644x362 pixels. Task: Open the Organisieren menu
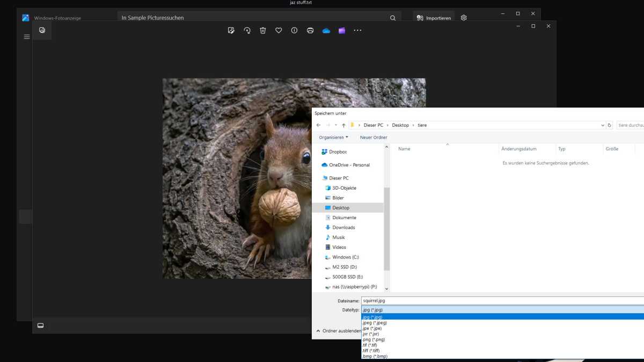click(334, 137)
